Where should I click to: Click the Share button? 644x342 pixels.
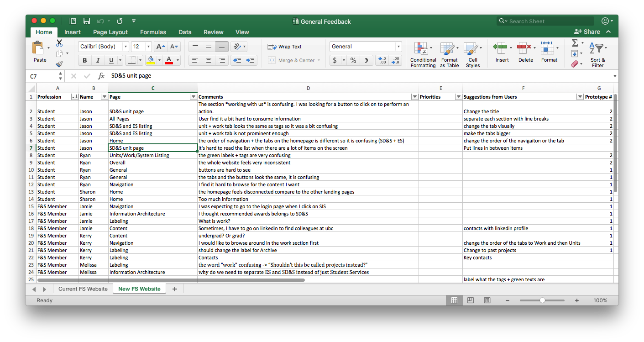587,32
